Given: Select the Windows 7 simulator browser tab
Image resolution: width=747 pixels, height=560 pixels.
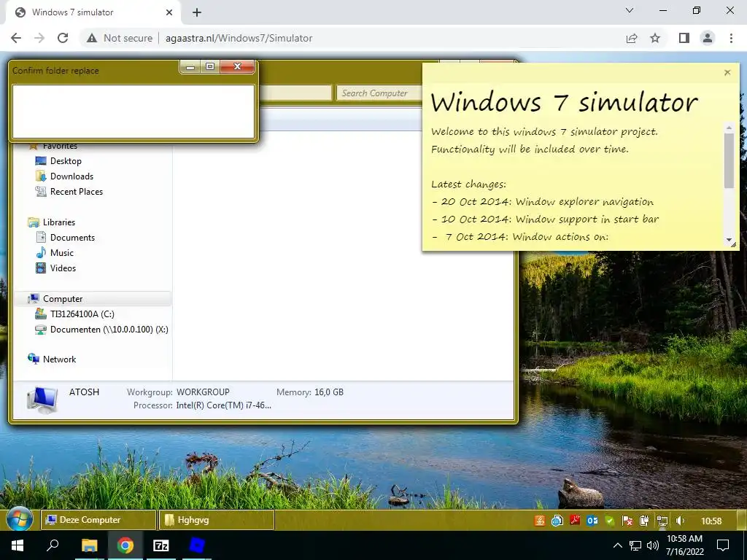Looking at the screenshot, I should [x=93, y=12].
